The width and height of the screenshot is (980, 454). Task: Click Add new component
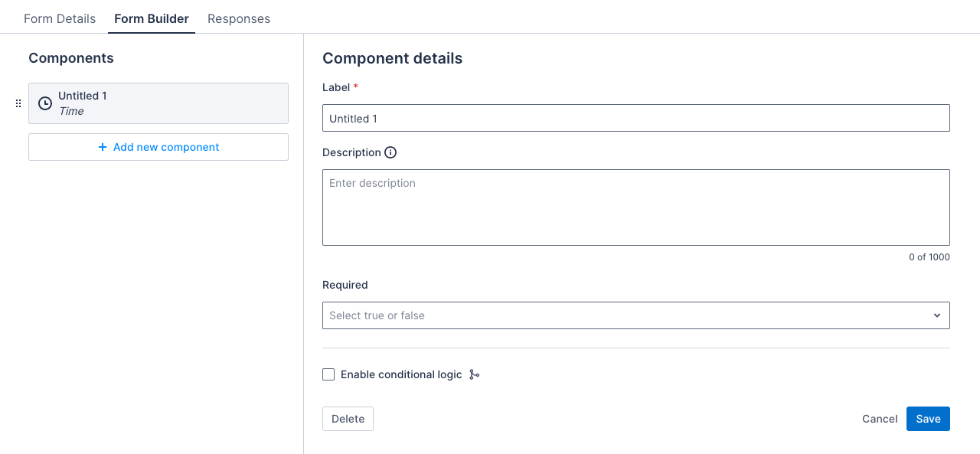158,147
